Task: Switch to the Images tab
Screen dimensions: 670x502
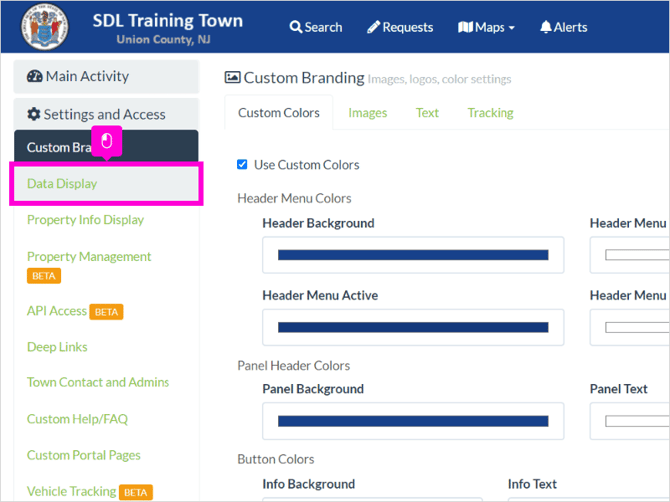Action: [367, 113]
